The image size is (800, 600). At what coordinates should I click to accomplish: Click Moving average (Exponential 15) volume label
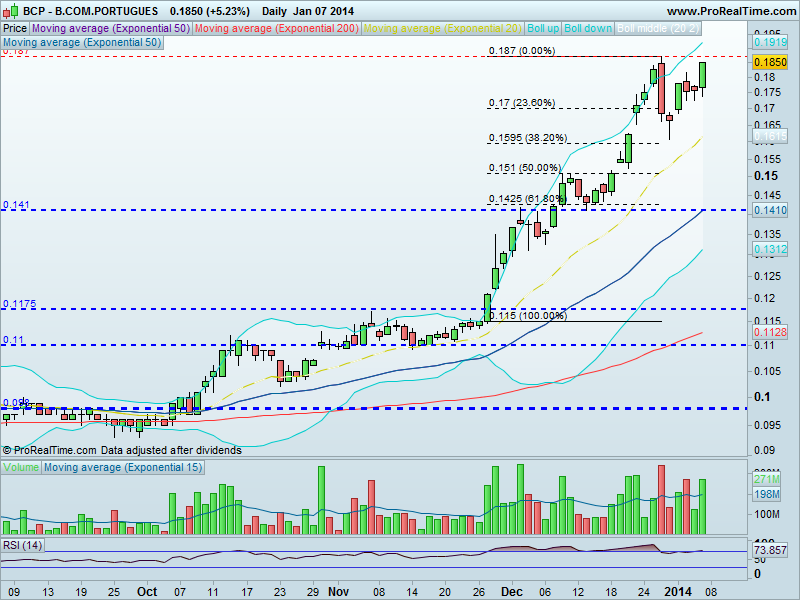123,467
